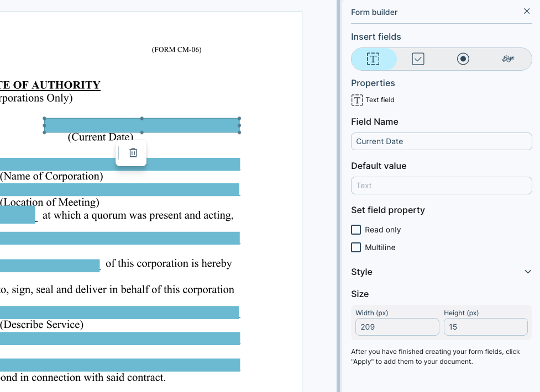The height and width of the screenshot is (392, 540).
Task: Enable the Multiline property
Action: click(x=356, y=247)
